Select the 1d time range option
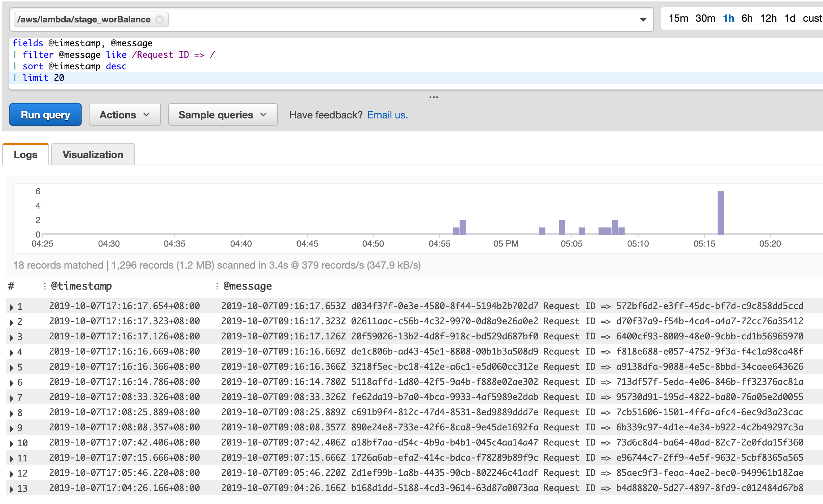The width and height of the screenshot is (823, 504). pyautogui.click(x=789, y=18)
